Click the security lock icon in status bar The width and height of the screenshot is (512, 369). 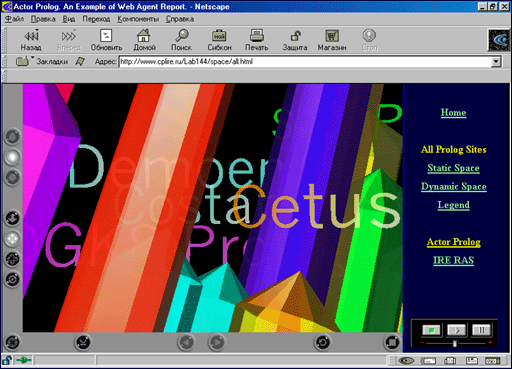pyautogui.click(x=7, y=360)
